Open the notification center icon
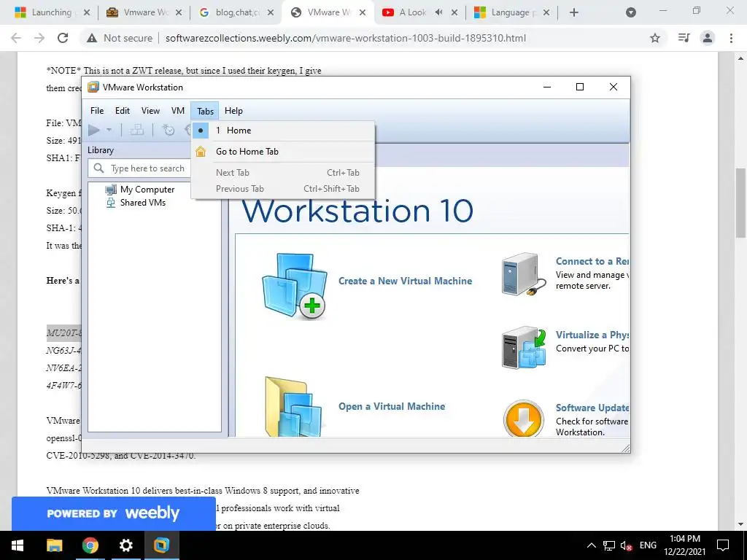 723,545
